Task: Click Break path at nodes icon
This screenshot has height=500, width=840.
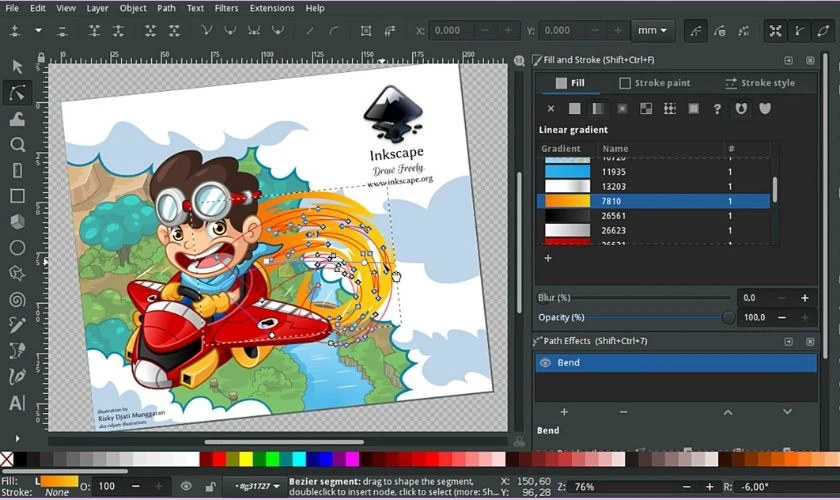Action: coord(118,31)
